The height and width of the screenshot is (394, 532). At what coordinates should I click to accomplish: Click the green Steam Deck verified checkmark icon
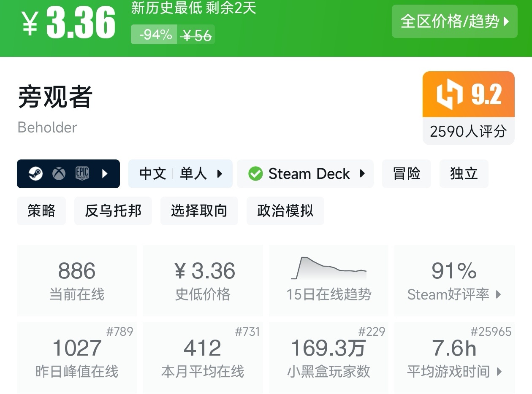[x=255, y=173]
